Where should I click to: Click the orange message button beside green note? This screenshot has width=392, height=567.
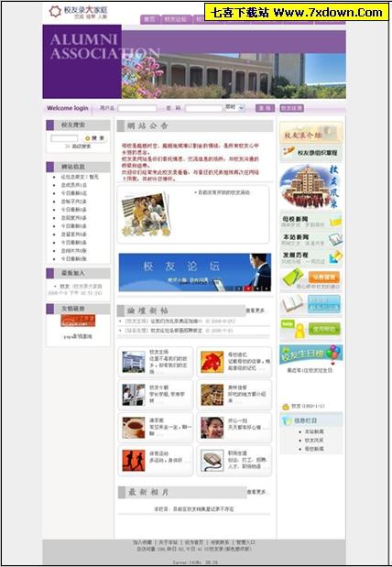324,278
